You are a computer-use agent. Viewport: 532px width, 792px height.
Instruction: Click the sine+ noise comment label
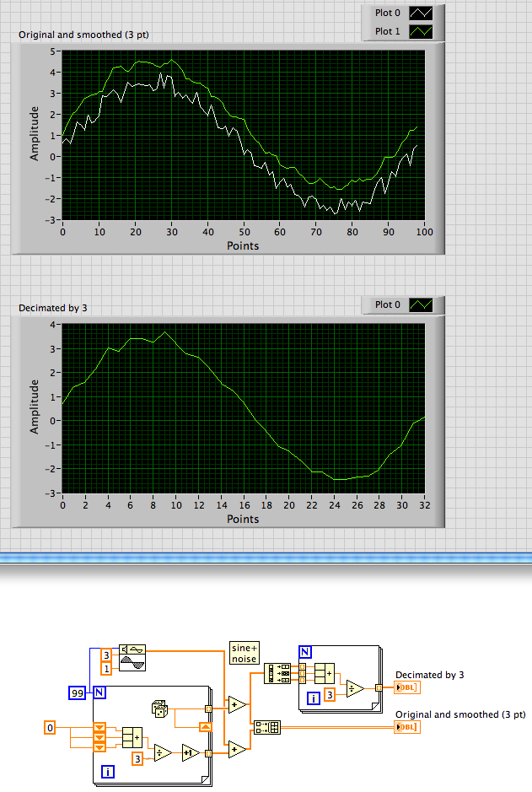click(x=245, y=653)
